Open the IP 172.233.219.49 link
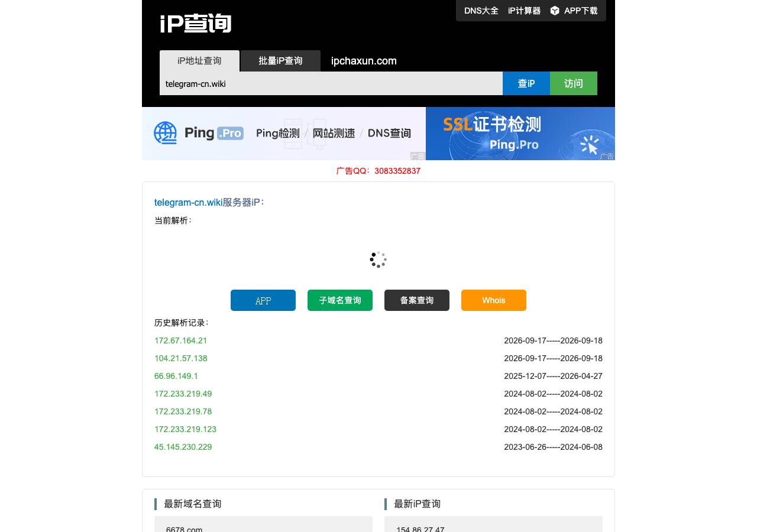This screenshot has width=757, height=532. [183, 394]
